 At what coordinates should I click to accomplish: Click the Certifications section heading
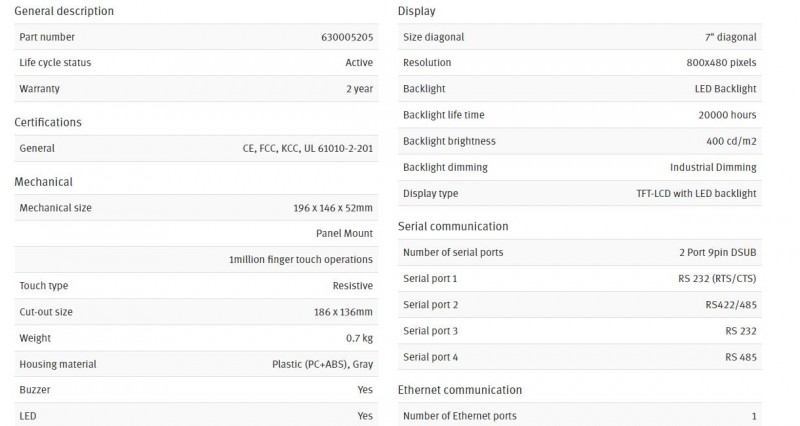(x=48, y=122)
